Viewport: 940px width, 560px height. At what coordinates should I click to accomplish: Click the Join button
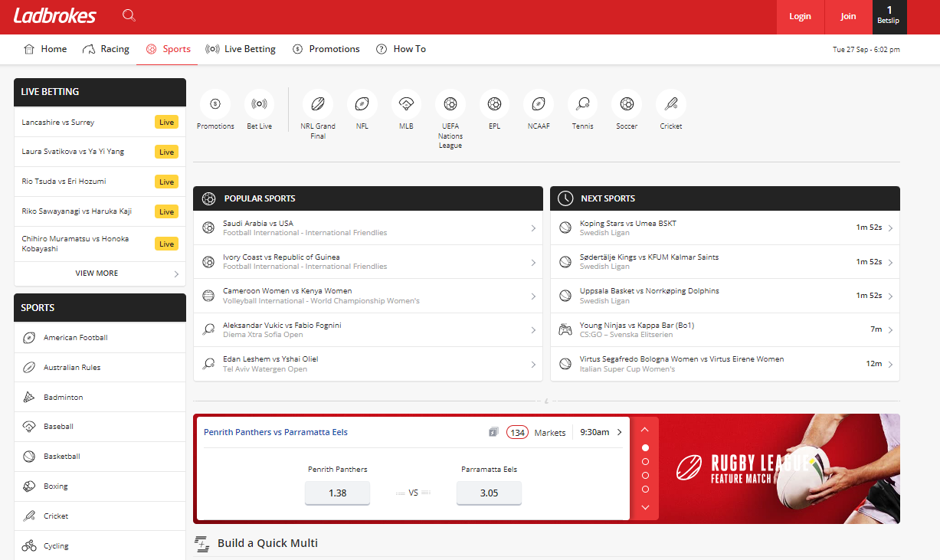tap(848, 17)
